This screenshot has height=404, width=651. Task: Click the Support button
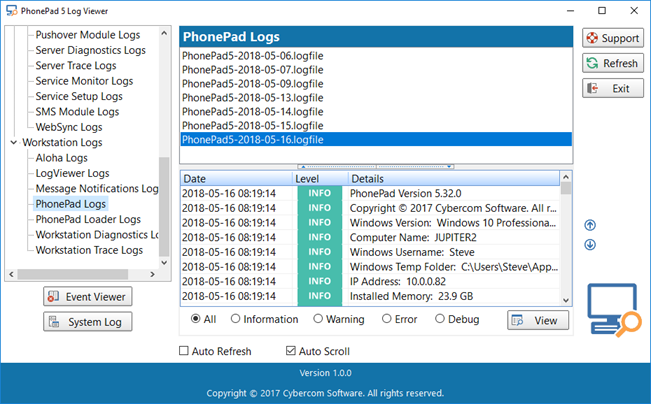click(x=613, y=38)
